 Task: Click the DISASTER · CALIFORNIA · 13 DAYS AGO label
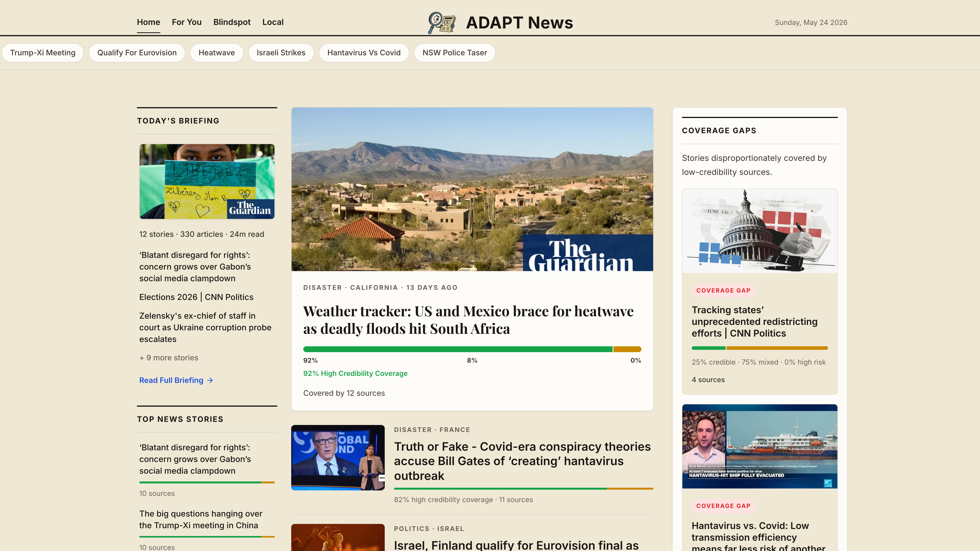pos(380,287)
